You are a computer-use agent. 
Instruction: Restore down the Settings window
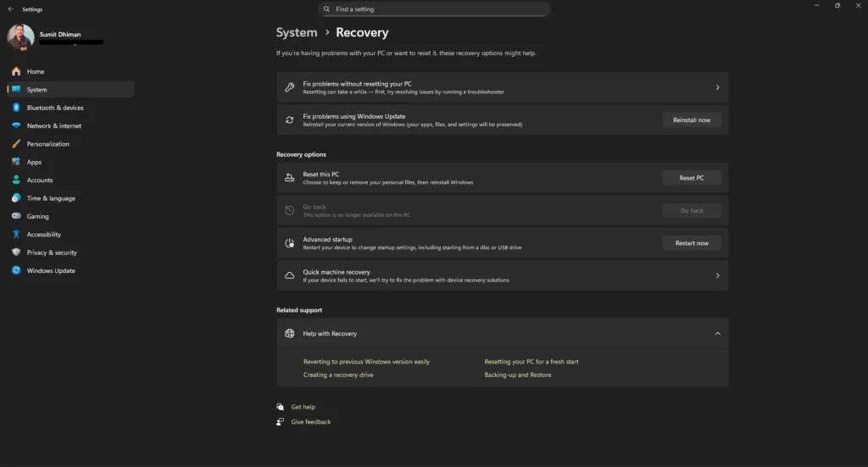click(837, 6)
